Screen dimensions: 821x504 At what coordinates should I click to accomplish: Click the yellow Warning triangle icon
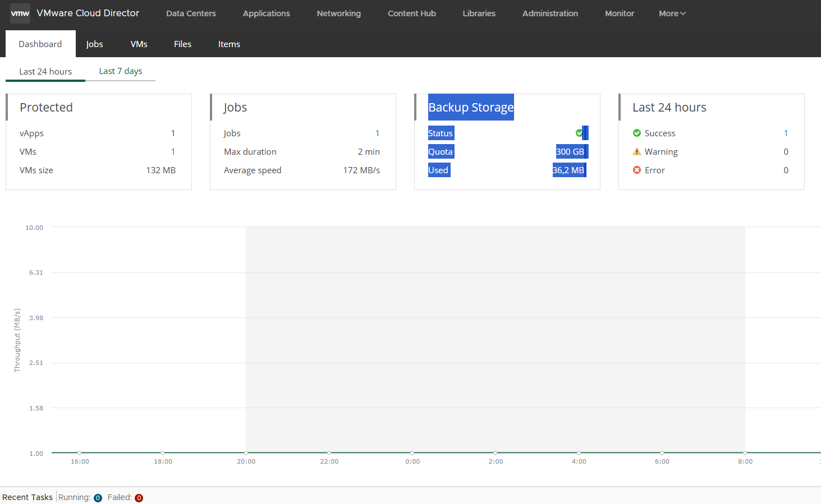click(637, 151)
